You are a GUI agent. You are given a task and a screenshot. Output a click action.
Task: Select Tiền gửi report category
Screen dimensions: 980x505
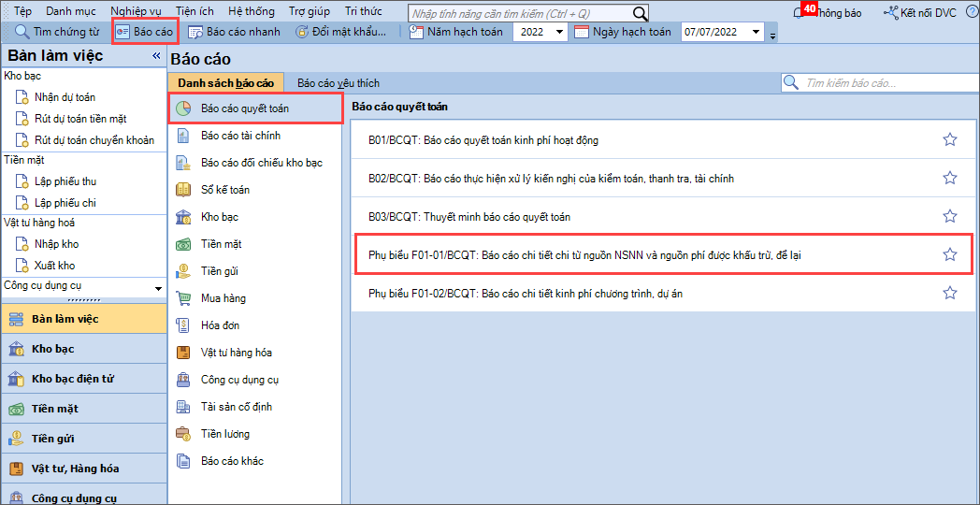click(x=255, y=271)
